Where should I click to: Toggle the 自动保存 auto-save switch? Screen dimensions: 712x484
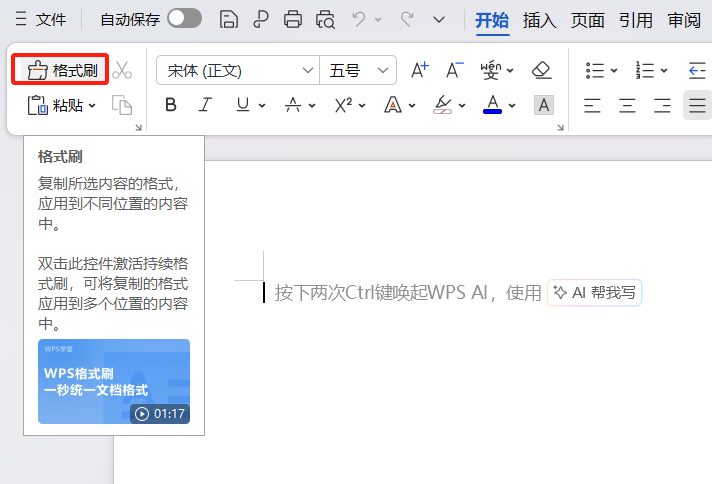[184, 19]
